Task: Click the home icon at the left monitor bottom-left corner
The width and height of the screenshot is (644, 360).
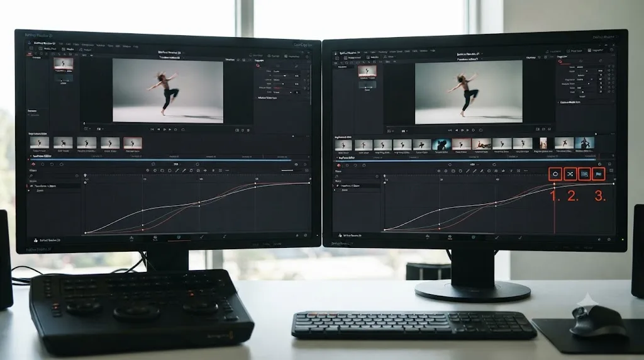Action: click(x=36, y=240)
